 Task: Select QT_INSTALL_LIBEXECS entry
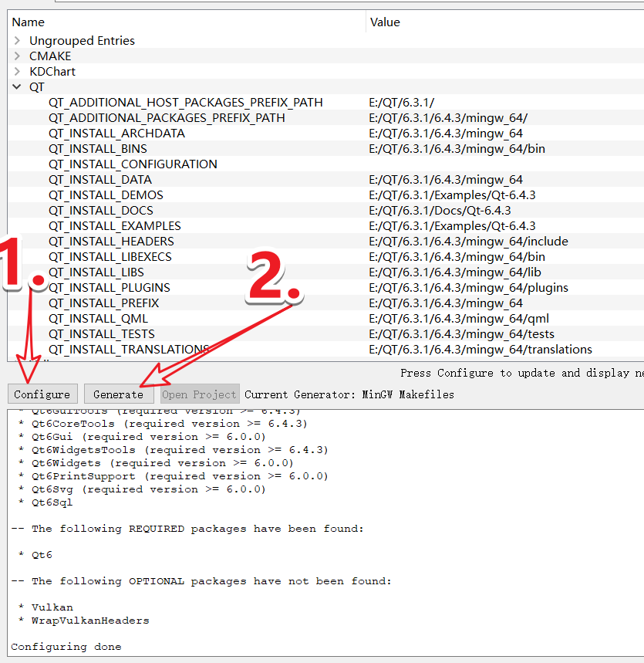coord(110,257)
